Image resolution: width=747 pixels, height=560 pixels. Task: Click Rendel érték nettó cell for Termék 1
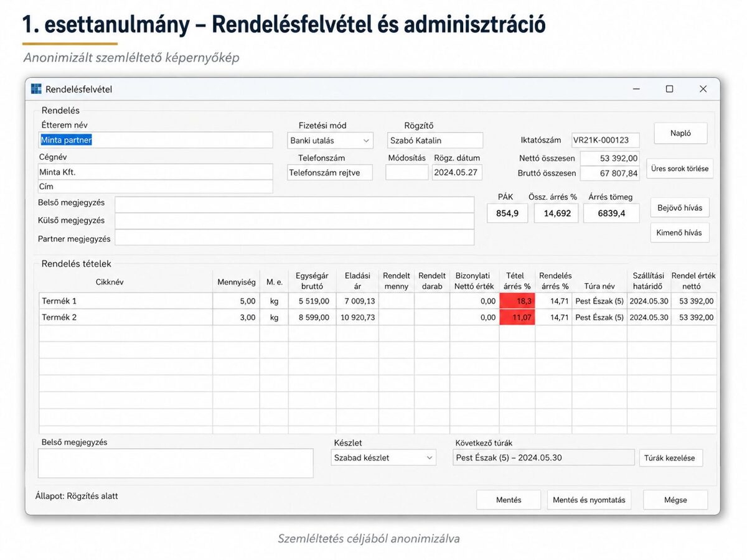694,301
